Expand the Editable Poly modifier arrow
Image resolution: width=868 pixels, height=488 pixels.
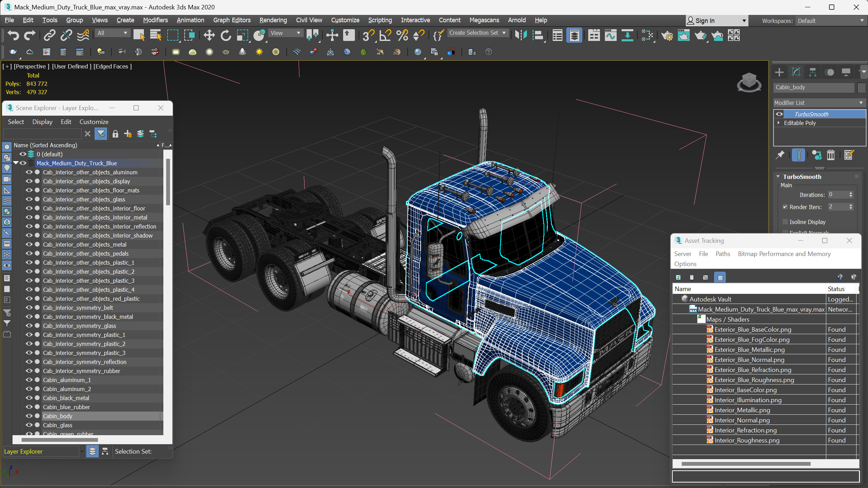(779, 123)
